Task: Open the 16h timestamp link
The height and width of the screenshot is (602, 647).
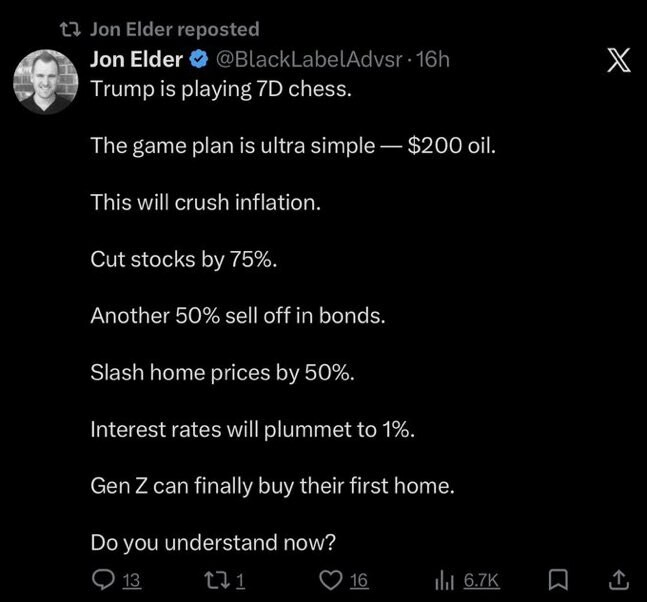Action: [432, 60]
